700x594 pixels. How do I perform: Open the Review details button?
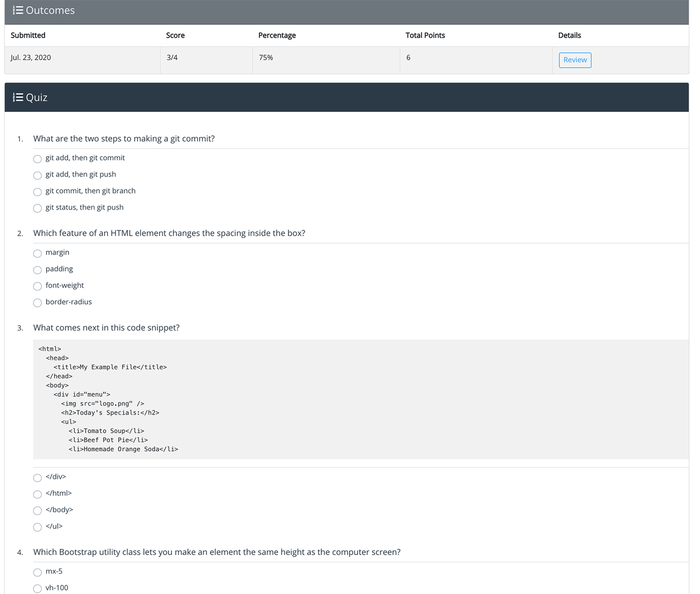tap(575, 60)
